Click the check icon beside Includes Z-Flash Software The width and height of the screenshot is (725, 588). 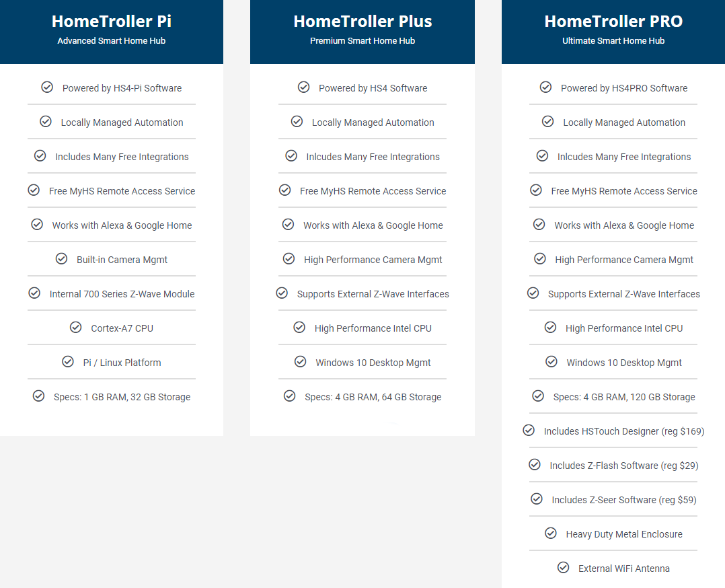pos(535,464)
